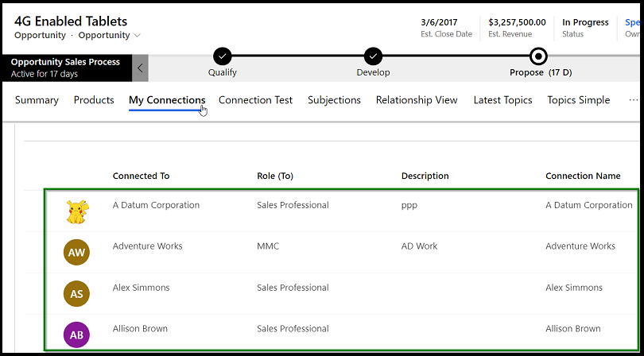The height and width of the screenshot is (356, 644).
Task: Click the AS avatar for Alex Simmons
Action: (76, 294)
